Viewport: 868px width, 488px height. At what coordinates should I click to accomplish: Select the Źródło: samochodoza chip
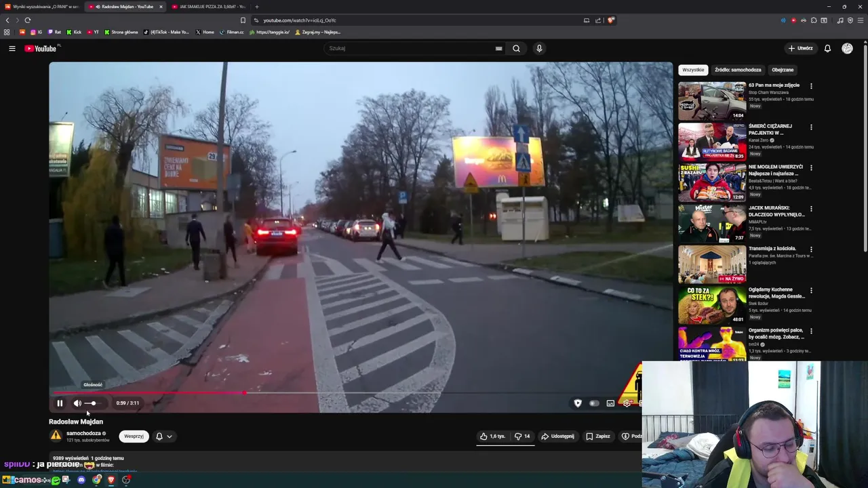point(738,70)
